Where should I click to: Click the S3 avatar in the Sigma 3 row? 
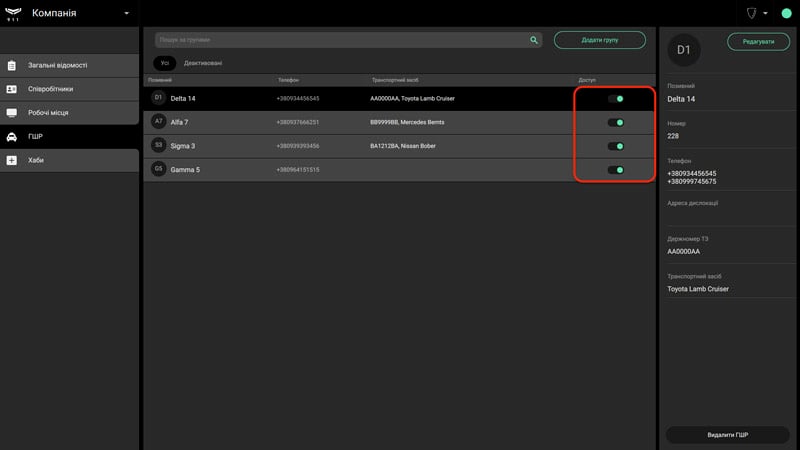pyautogui.click(x=159, y=145)
